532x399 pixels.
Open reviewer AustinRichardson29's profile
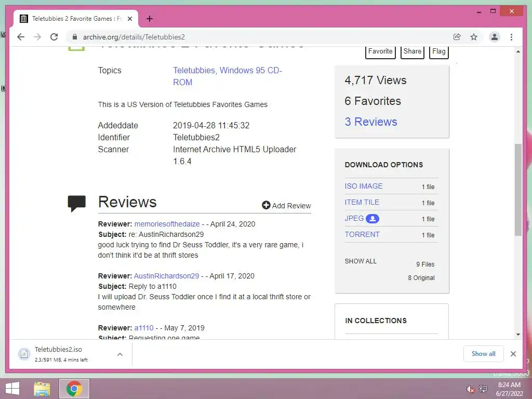coord(167,276)
